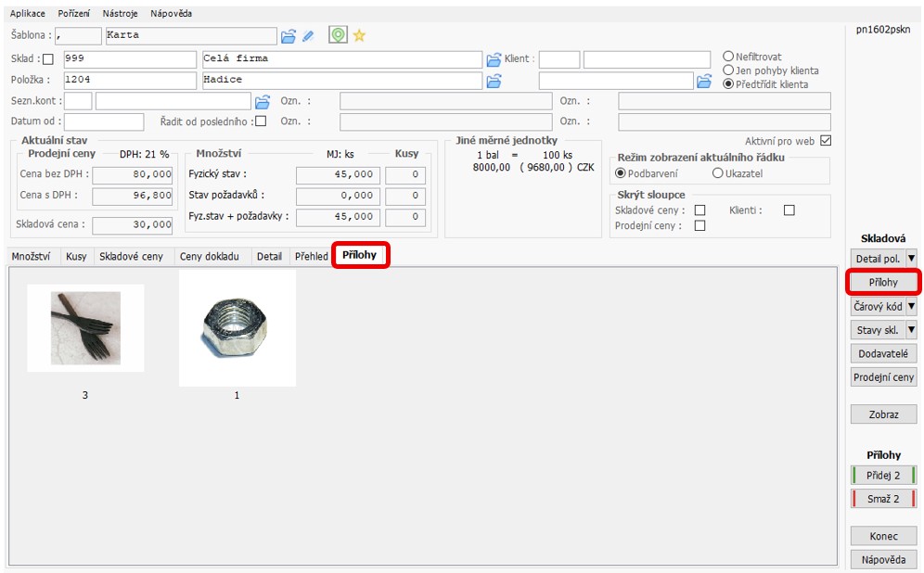
Task: Open folder icon beside Celá firma field
Action: (x=494, y=59)
